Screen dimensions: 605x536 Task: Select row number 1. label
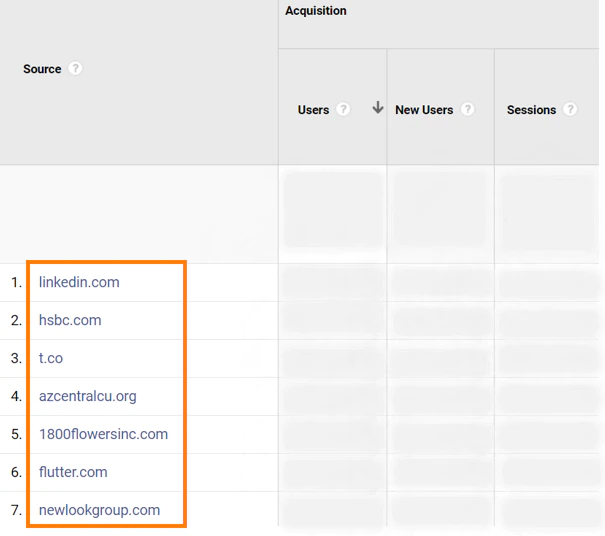point(17,282)
